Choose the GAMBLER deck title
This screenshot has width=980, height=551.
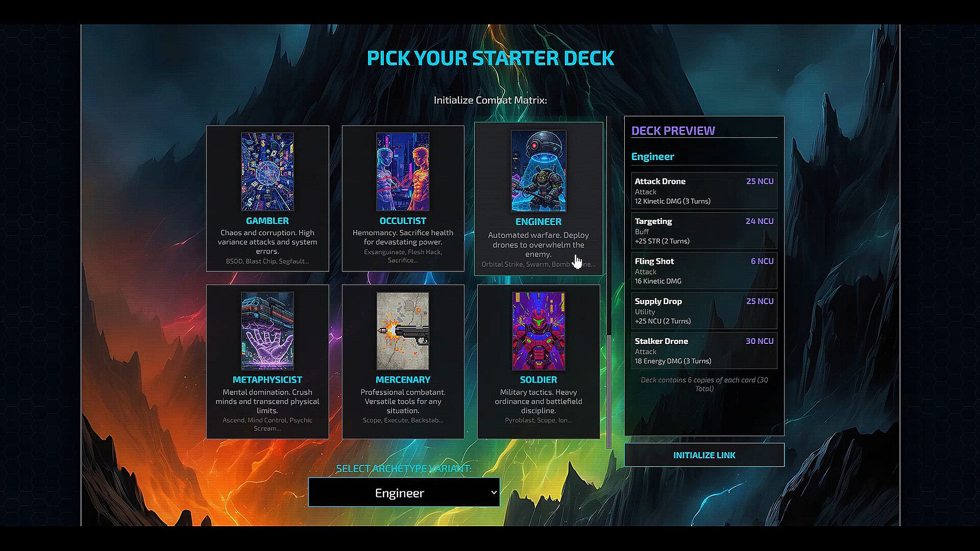(x=267, y=221)
